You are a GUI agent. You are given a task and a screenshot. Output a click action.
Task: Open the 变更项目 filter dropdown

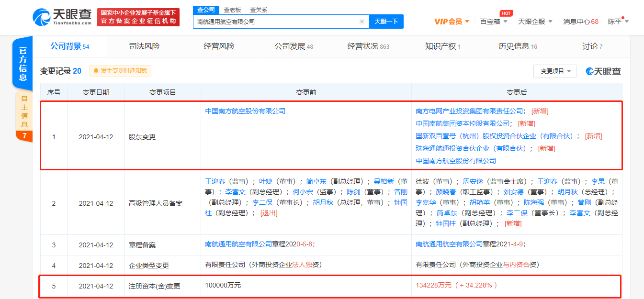coord(555,71)
